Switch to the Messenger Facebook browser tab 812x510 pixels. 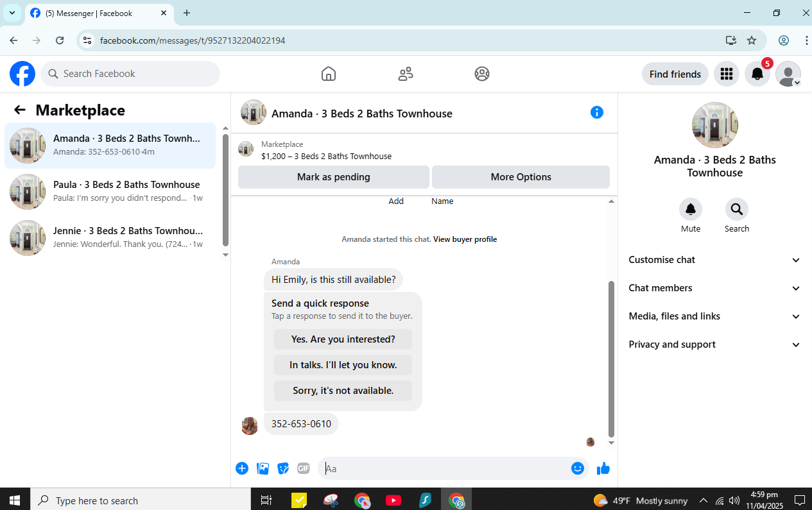pyautogui.click(x=99, y=13)
